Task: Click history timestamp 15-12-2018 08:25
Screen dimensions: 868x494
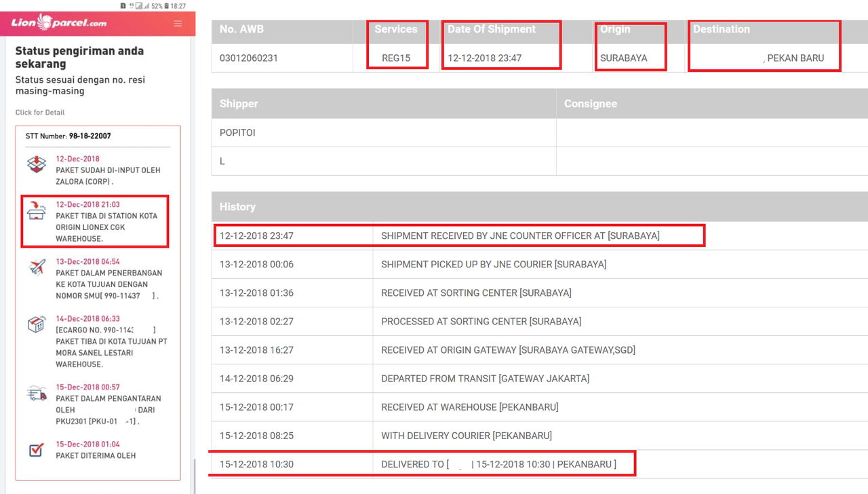Action: point(256,435)
